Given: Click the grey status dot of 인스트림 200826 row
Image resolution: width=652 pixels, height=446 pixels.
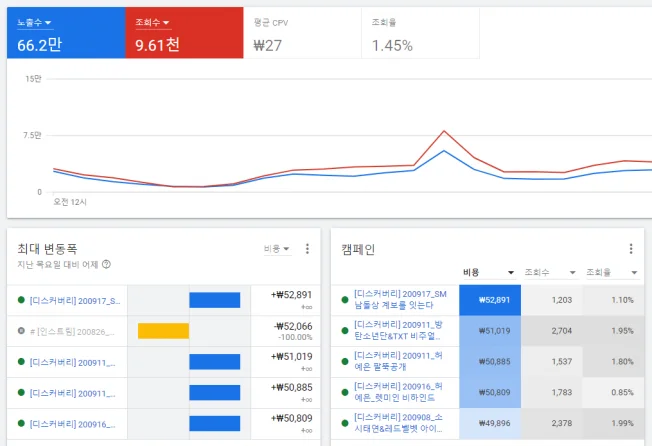Looking at the screenshot, I should 21,331.
